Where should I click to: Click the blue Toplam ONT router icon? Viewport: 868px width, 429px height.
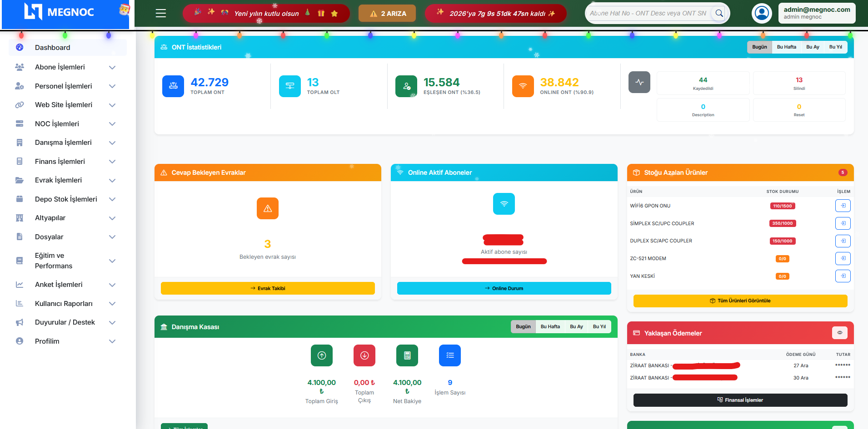[173, 86]
